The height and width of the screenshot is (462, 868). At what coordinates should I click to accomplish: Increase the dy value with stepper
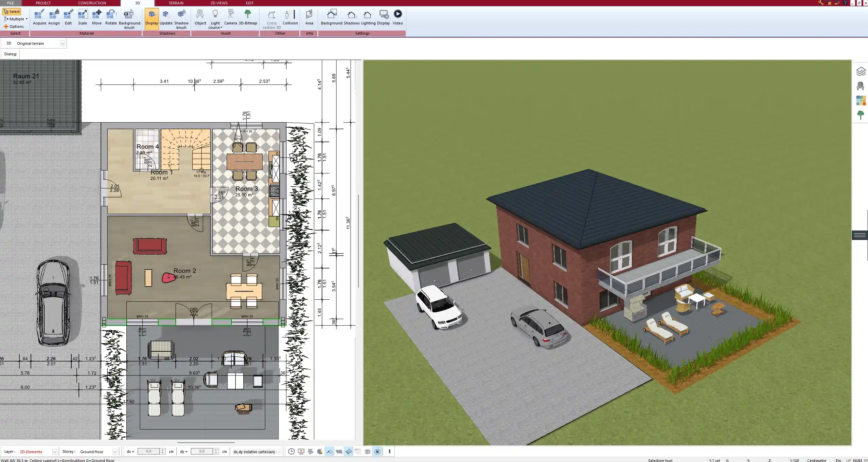pyautogui.click(x=216, y=450)
